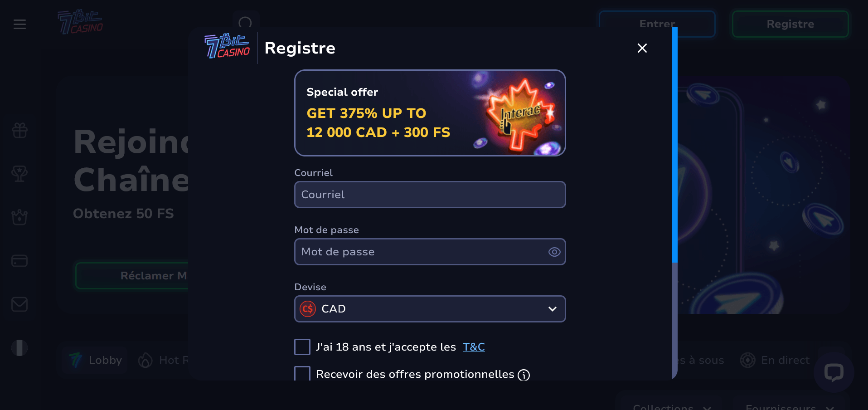Screen dimensions: 868x410
Task: Click the info icon beside promotional offers
Action: 524,375
